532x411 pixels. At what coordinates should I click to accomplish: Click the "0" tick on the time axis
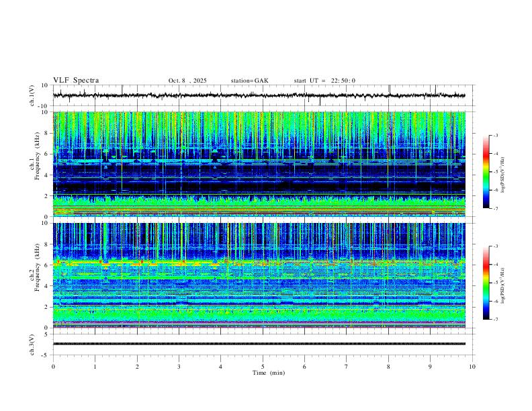coord(53,367)
